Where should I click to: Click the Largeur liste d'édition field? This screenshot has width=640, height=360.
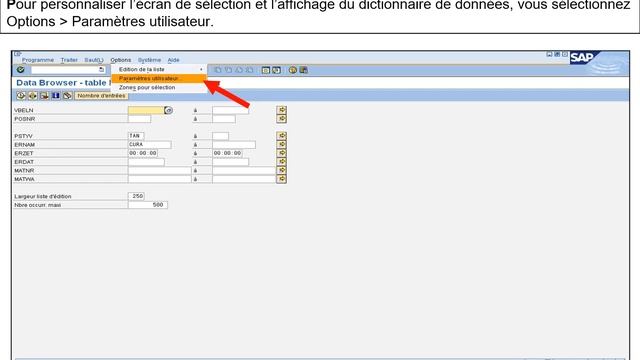(136, 196)
